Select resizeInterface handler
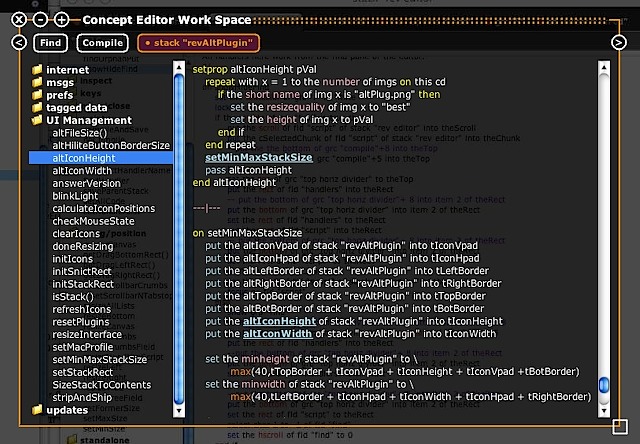The height and width of the screenshot is (444, 640). coord(87,335)
